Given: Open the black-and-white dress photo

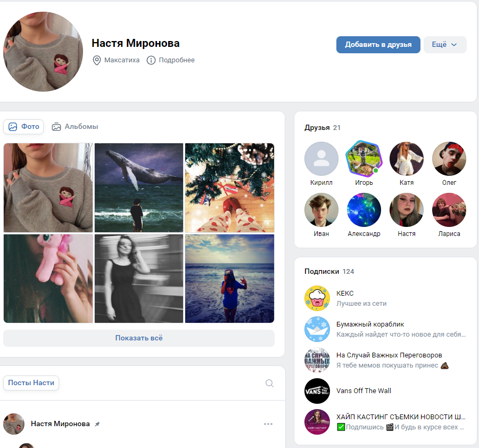Looking at the screenshot, I should [139, 278].
